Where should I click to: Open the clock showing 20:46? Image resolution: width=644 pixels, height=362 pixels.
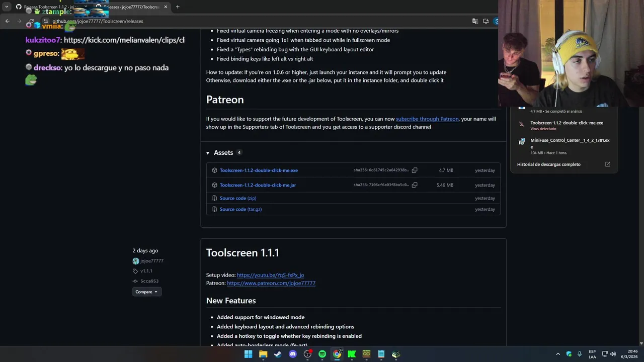(x=628, y=354)
